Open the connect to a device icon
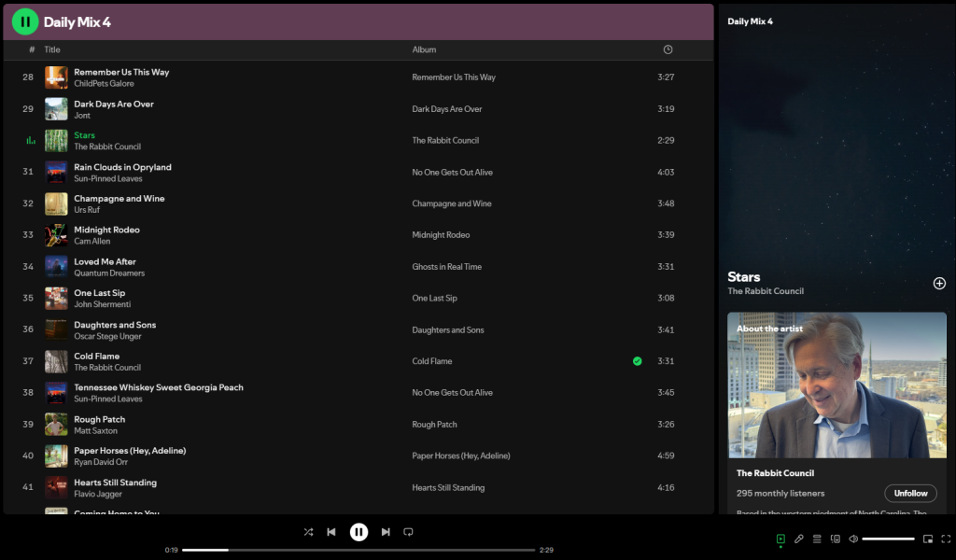The height and width of the screenshot is (560, 956). tap(836, 539)
